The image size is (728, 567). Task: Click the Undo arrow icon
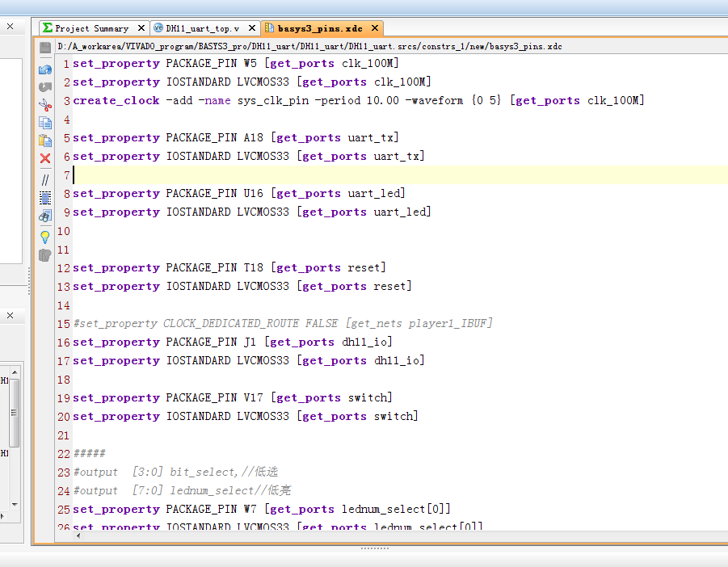coord(45,69)
